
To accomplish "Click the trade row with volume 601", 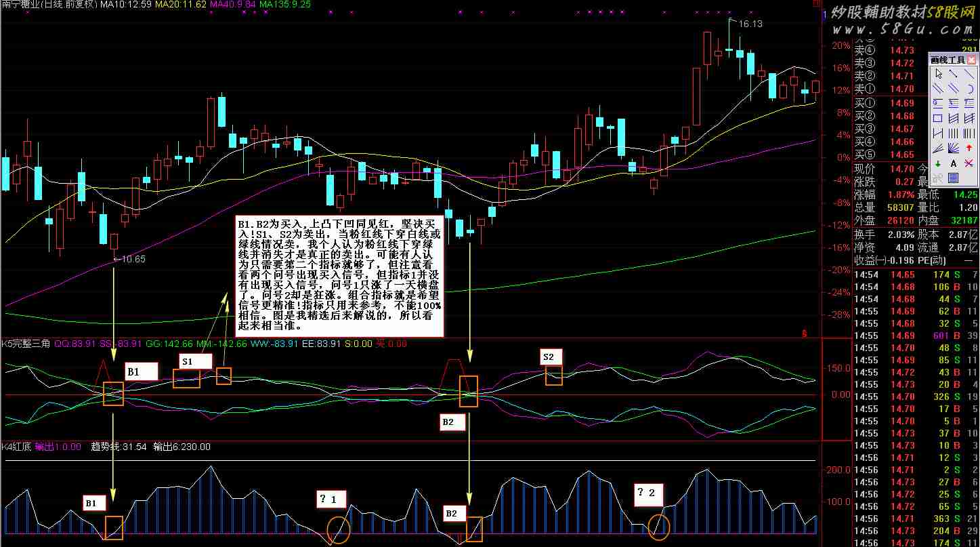I will [x=916, y=336].
